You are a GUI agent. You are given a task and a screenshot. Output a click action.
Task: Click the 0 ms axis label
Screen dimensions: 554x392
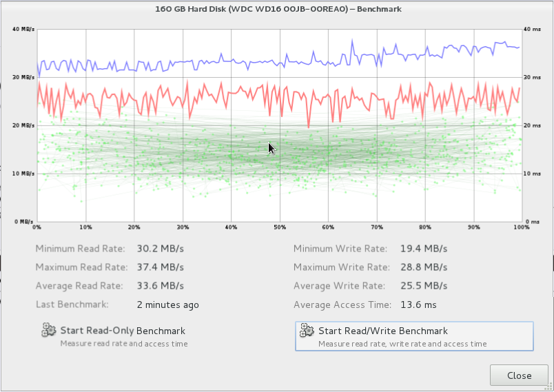pyautogui.click(x=533, y=222)
